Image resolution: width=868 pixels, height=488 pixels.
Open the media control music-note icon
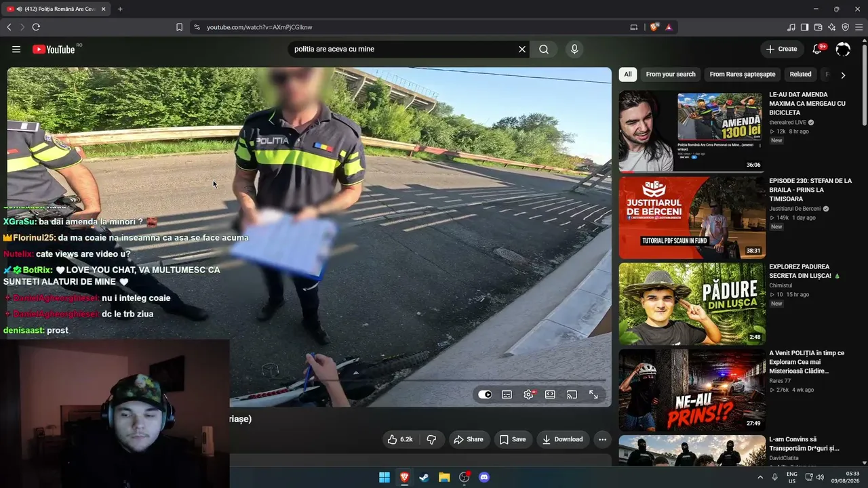coord(791,27)
